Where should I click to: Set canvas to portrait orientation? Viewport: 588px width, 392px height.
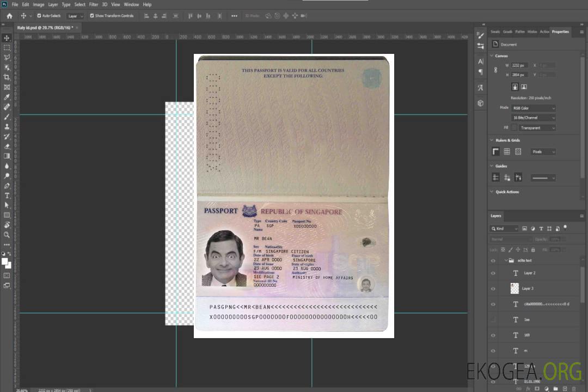515,87
